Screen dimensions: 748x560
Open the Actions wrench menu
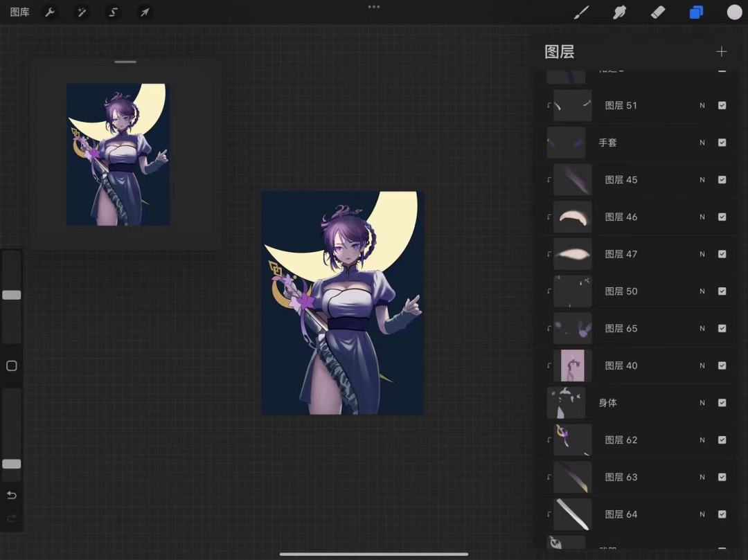pyautogui.click(x=50, y=12)
